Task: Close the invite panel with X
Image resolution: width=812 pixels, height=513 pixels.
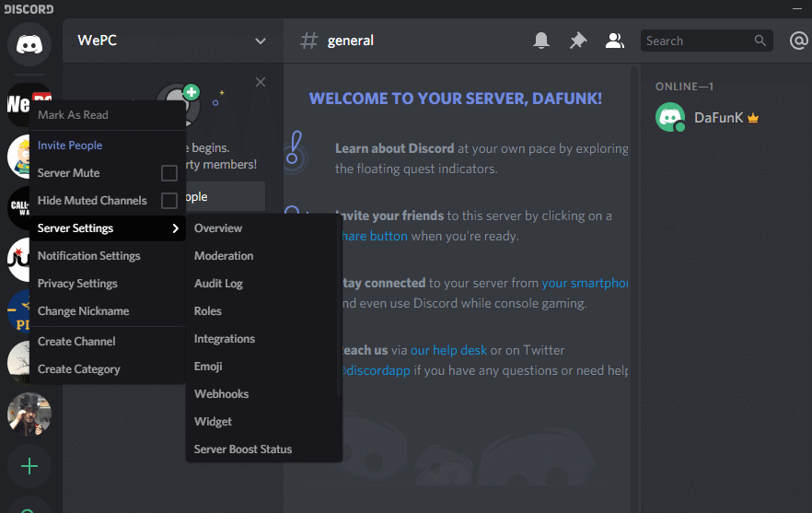Action: (261, 82)
